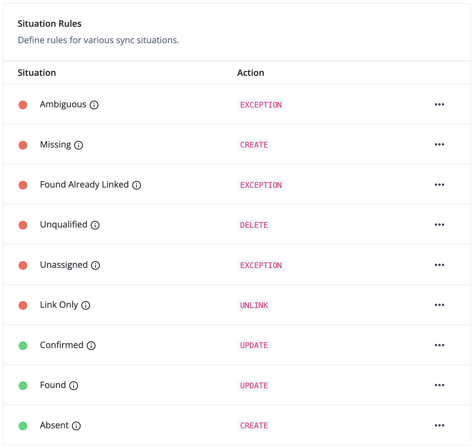
Task: Open the more options menu for Ambiguous
Action: (x=439, y=104)
